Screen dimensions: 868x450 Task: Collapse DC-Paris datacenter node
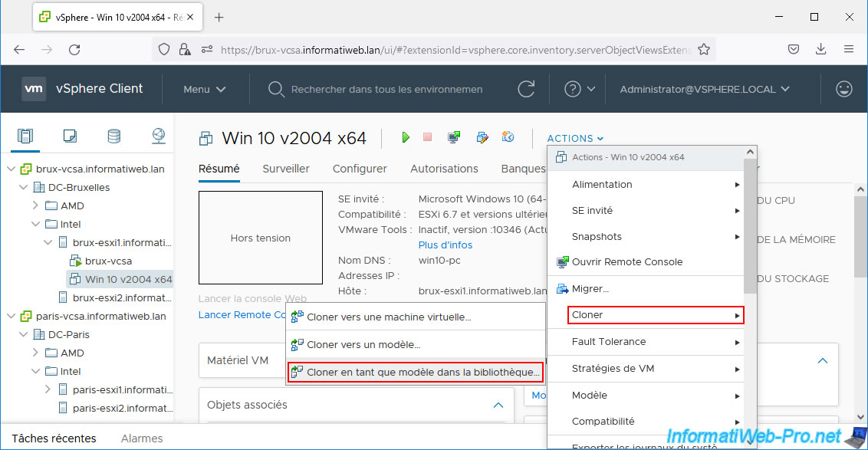pyautogui.click(x=23, y=334)
